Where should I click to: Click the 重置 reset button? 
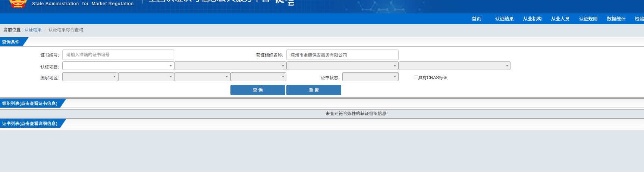pyautogui.click(x=314, y=90)
